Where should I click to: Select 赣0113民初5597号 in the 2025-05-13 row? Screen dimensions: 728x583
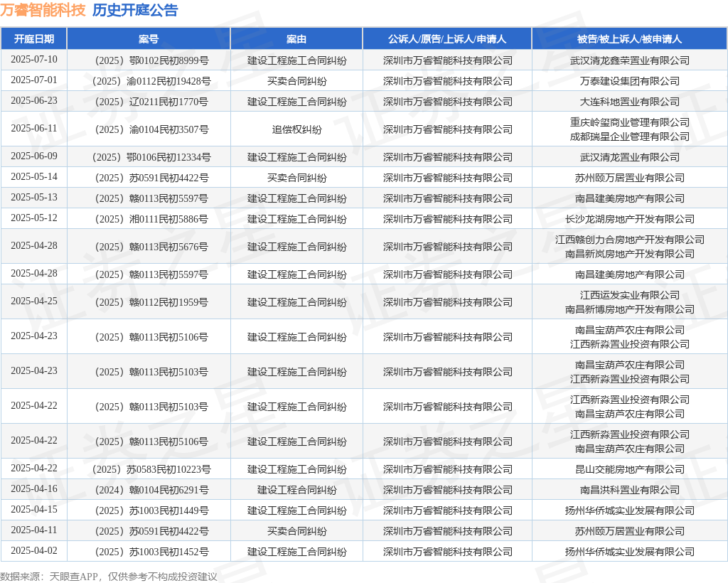[x=151, y=198]
